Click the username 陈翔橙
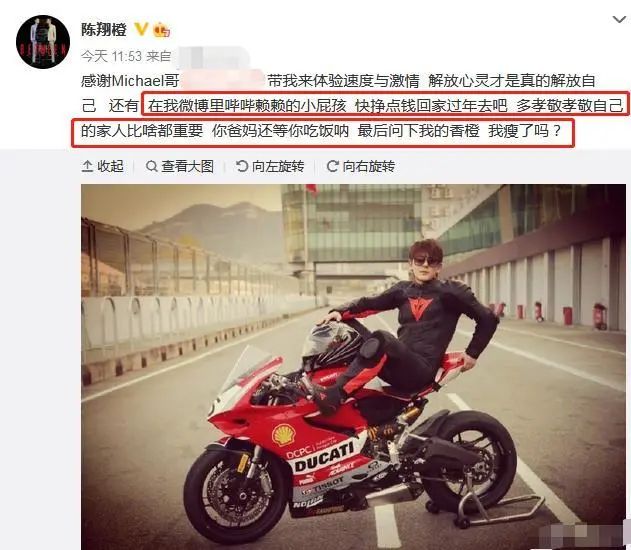 (x=104, y=30)
